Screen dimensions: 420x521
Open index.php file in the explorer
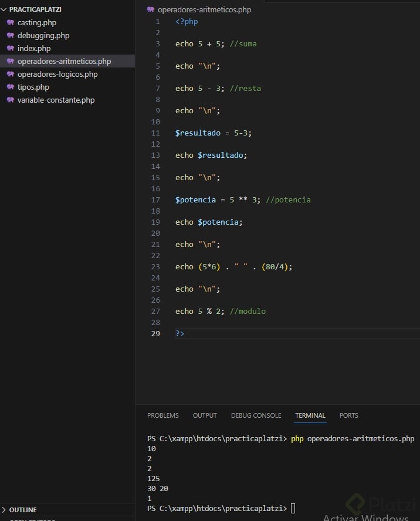[x=34, y=48]
